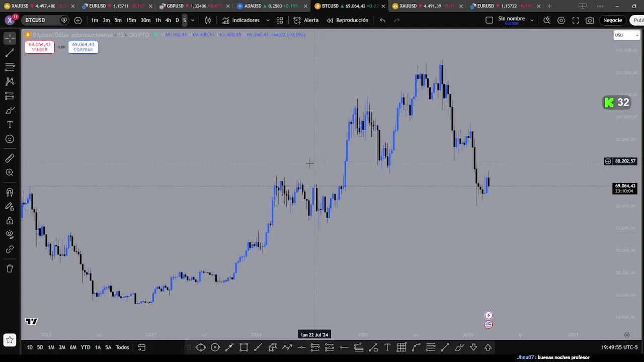This screenshot has height=362, width=644.
Task: Select the arrow down tool in favorites bar
Action: 473,347
